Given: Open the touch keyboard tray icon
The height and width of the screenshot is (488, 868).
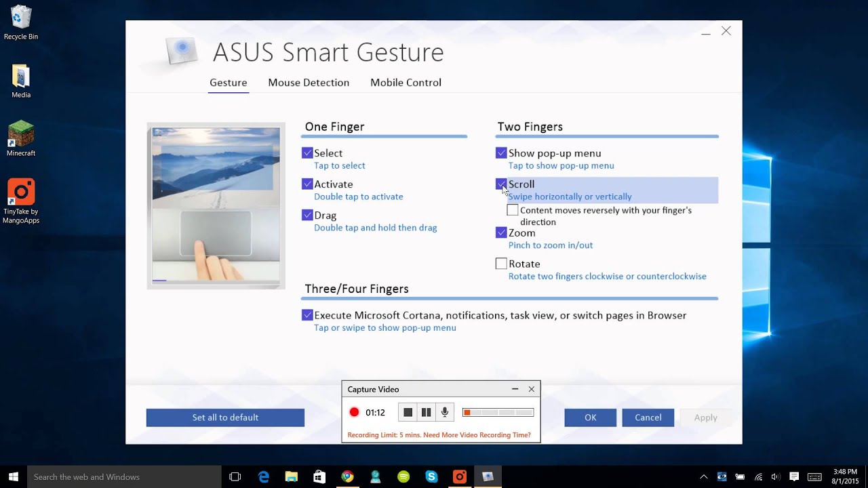Looking at the screenshot, I should tap(814, 476).
